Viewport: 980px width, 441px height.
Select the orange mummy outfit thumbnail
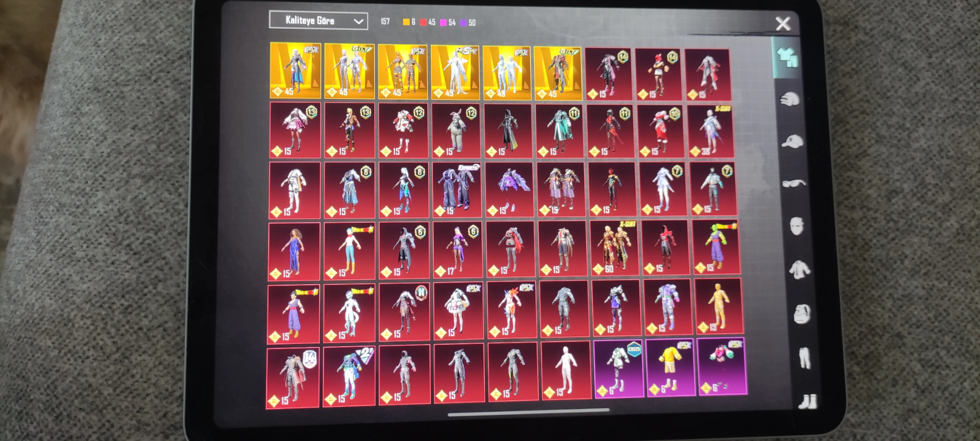[x=719, y=307]
